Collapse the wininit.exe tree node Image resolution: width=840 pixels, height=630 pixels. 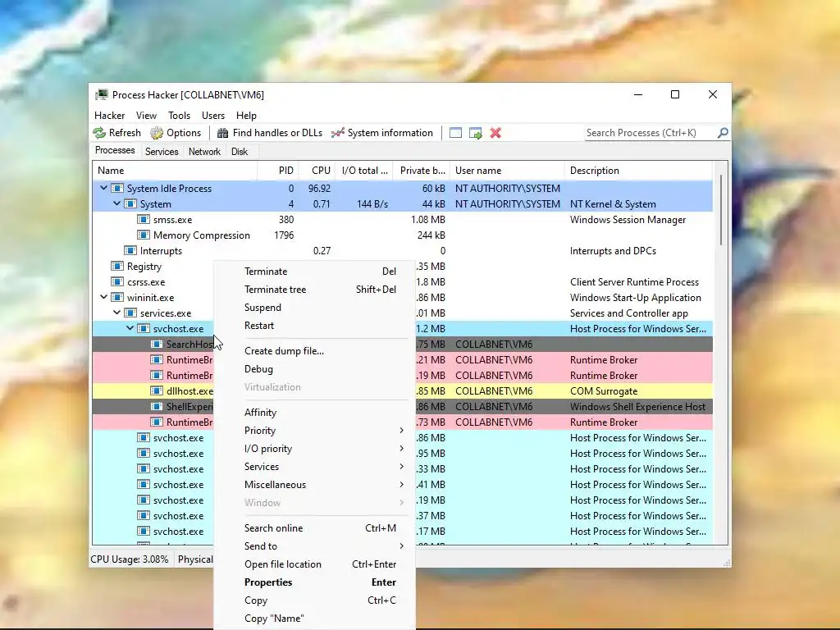coord(104,297)
